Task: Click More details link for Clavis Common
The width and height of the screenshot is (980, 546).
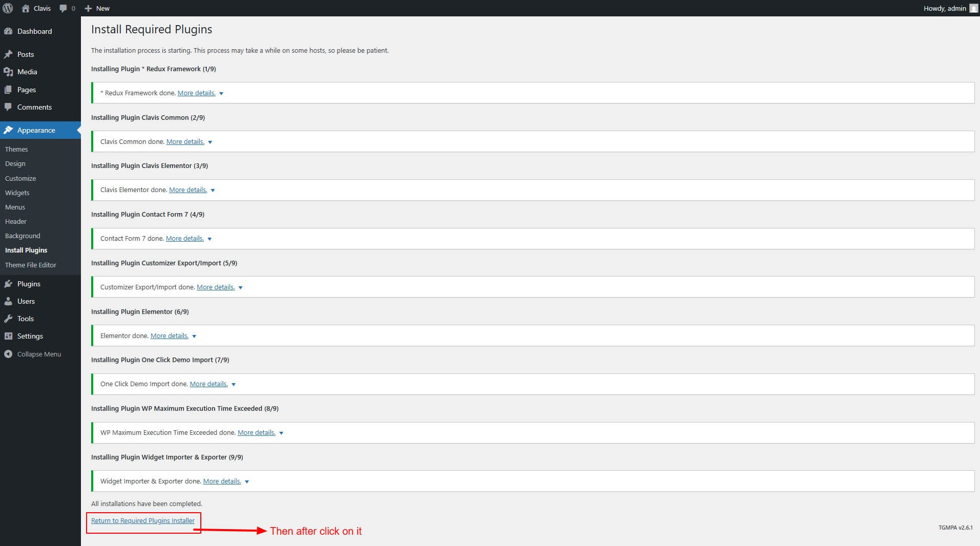Action: tap(185, 141)
